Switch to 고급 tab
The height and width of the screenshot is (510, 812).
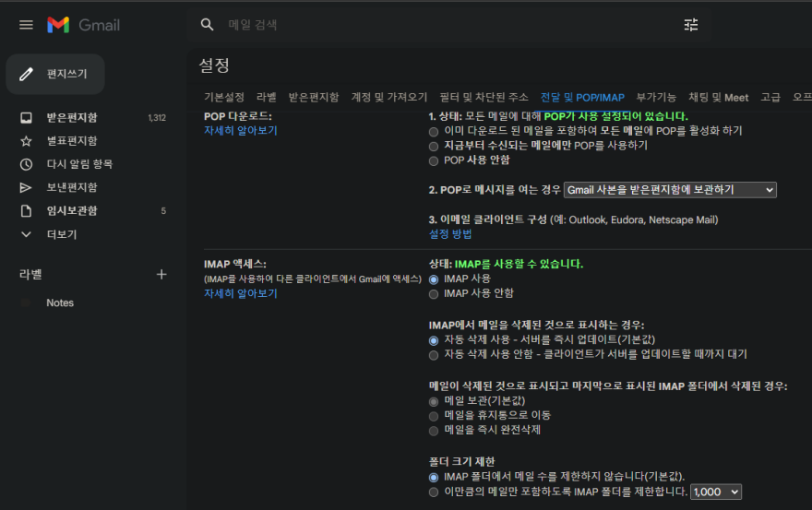[770, 98]
